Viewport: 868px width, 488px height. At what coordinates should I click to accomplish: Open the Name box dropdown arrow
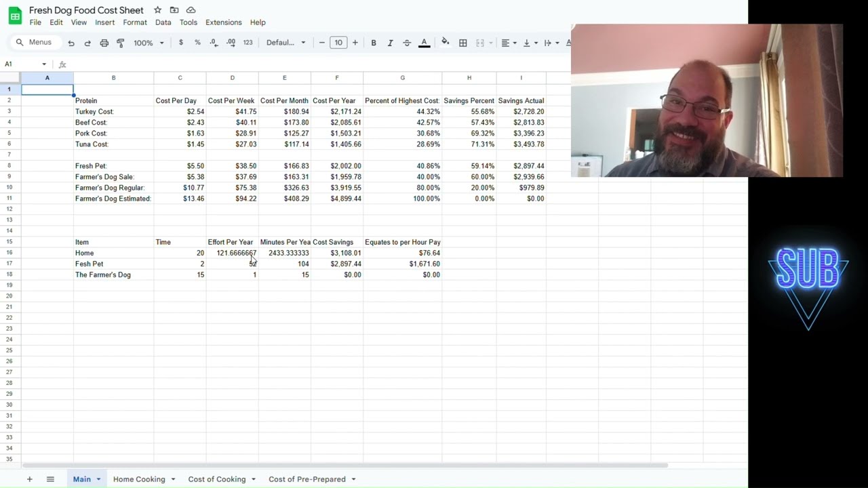click(44, 64)
